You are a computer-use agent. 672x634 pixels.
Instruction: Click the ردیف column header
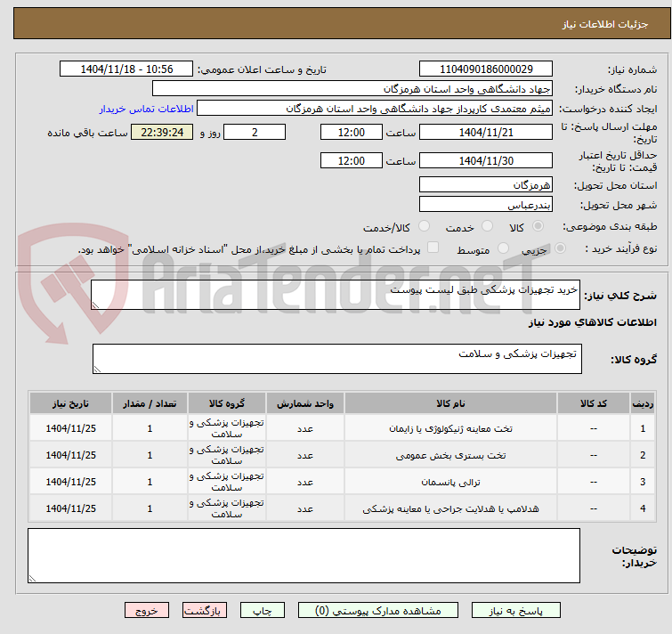click(x=643, y=403)
